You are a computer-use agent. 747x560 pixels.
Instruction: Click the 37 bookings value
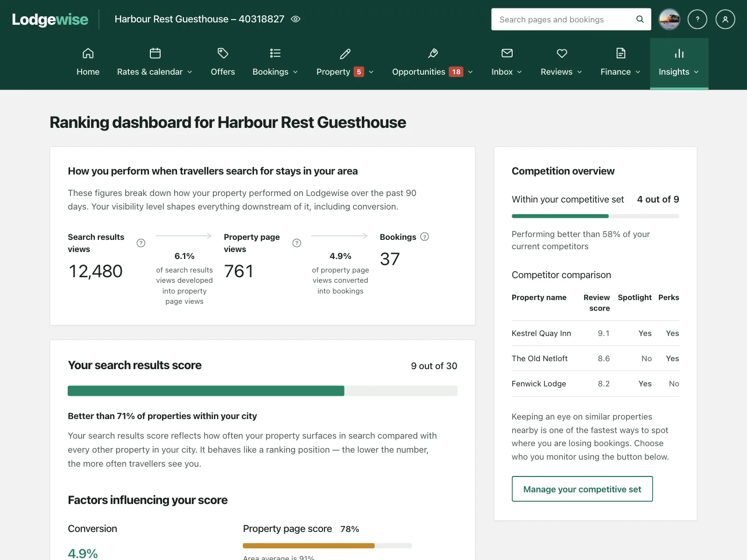[390, 259]
